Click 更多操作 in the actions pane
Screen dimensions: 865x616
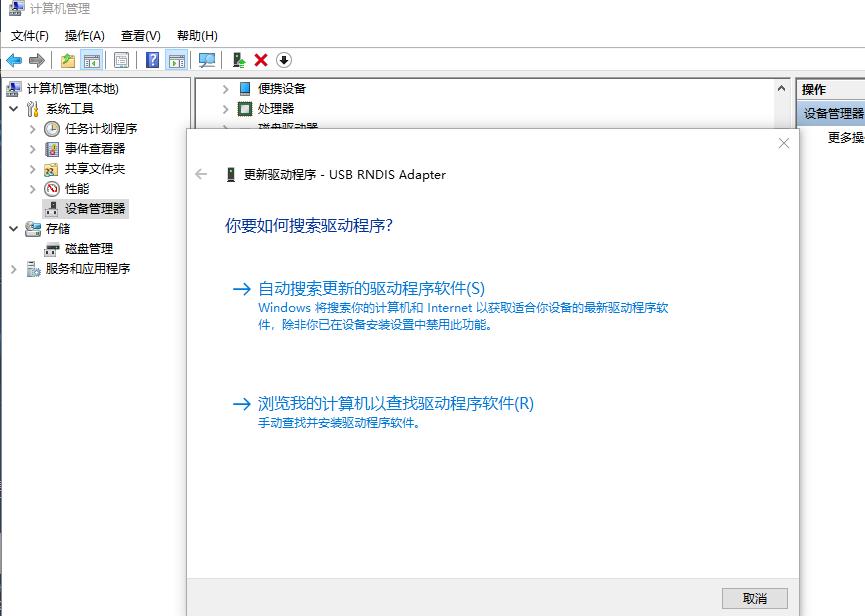click(846, 137)
